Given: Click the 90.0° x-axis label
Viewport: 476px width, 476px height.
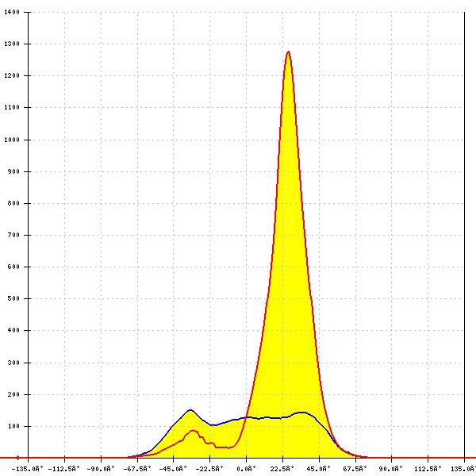Looking at the screenshot, I should click(391, 469).
